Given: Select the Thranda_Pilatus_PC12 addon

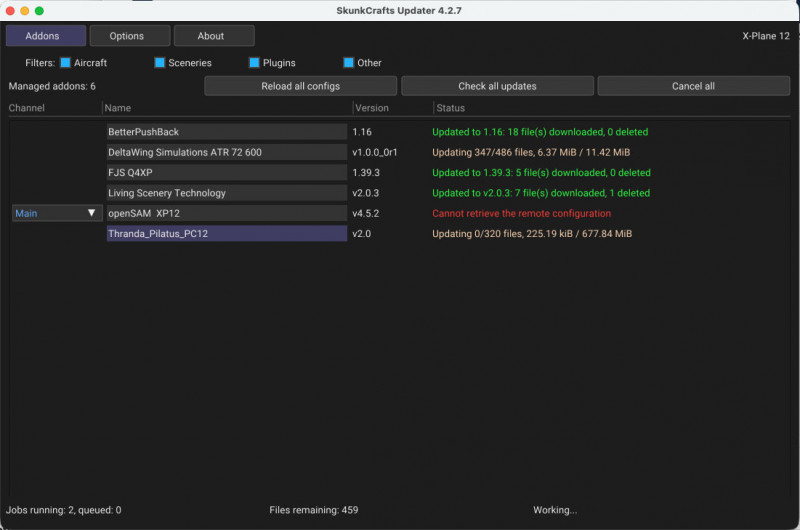Looking at the screenshot, I should coord(227,234).
